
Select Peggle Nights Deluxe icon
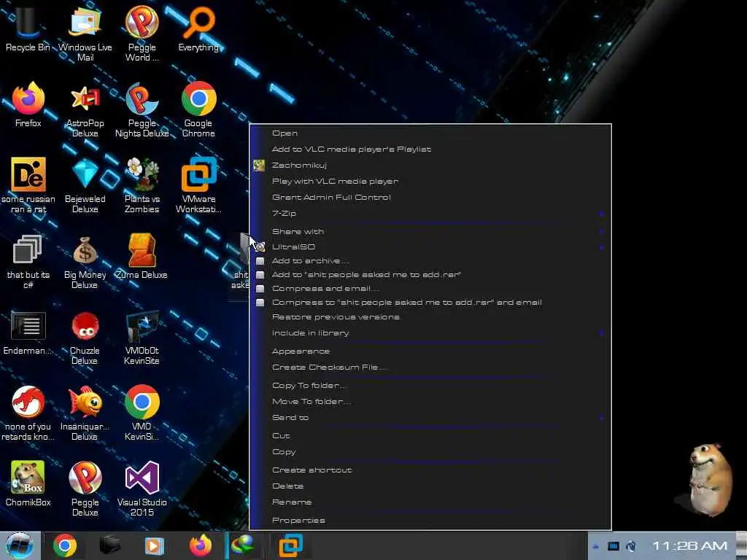point(142,109)
